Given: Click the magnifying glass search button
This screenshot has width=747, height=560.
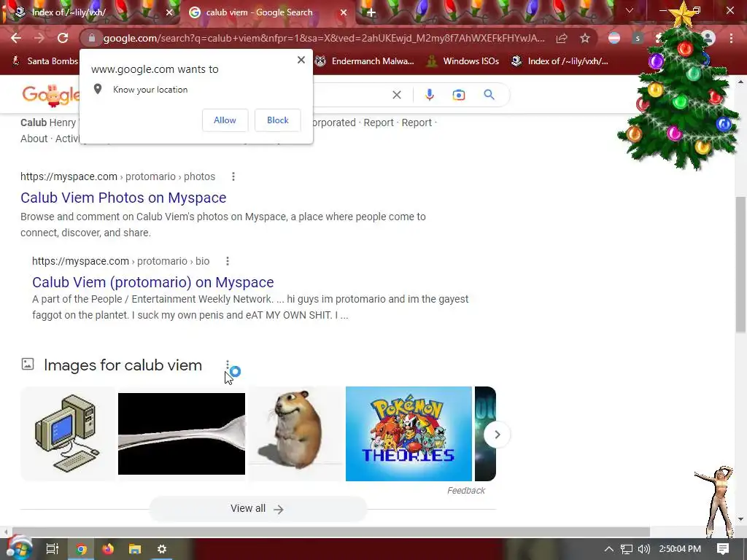Looking at the screenshot, I should click(x=489, y=95).
